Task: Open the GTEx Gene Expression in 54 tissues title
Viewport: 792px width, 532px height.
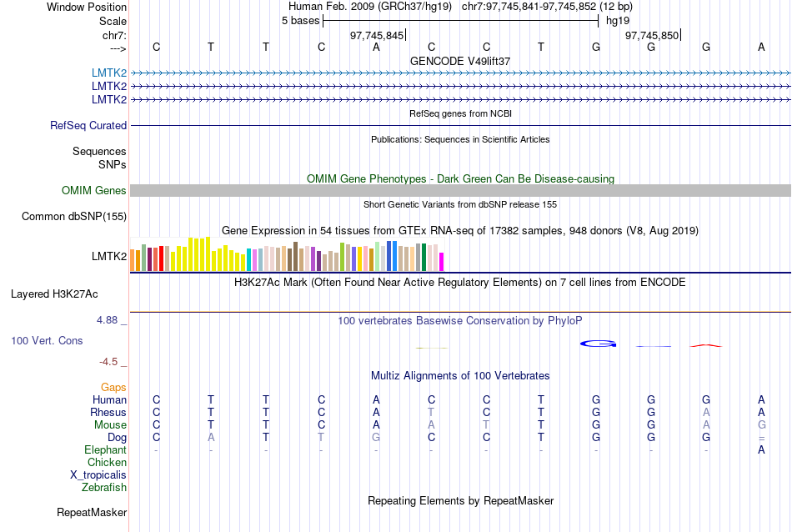Action: 460,231
